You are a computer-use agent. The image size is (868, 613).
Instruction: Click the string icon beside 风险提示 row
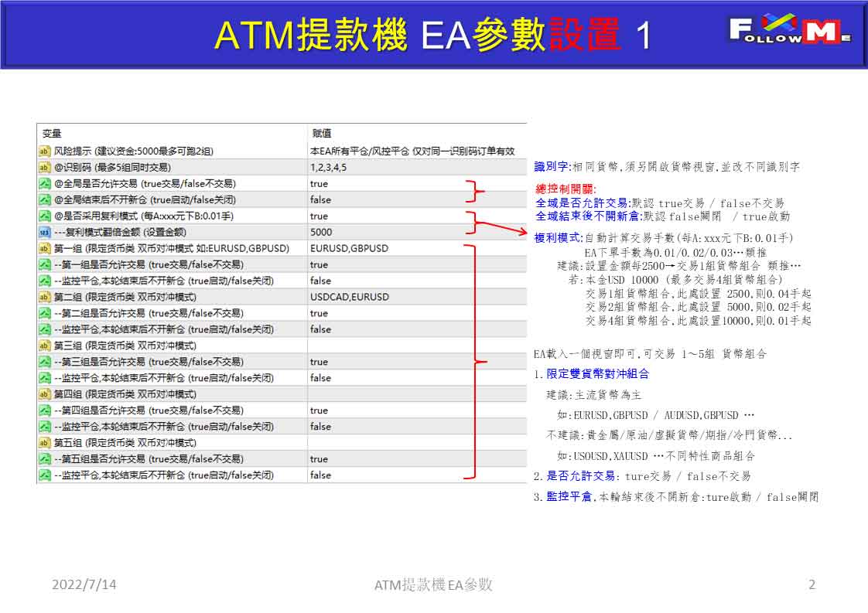(x=44, y=151)
